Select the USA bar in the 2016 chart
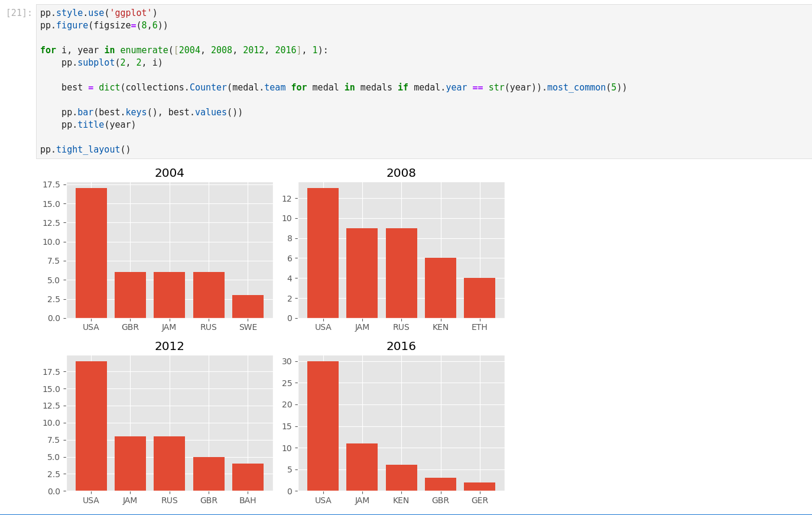 pyautogui.click(x=323, y=426)
